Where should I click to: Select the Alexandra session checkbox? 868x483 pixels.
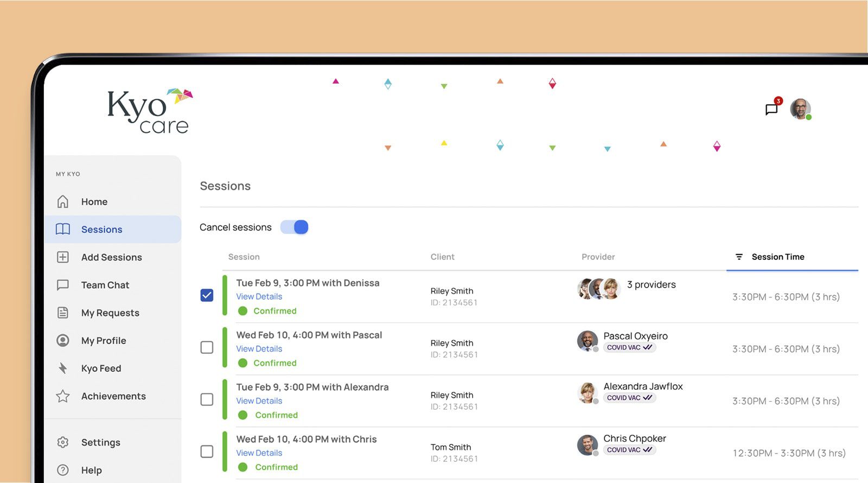[x=207, y=399]
